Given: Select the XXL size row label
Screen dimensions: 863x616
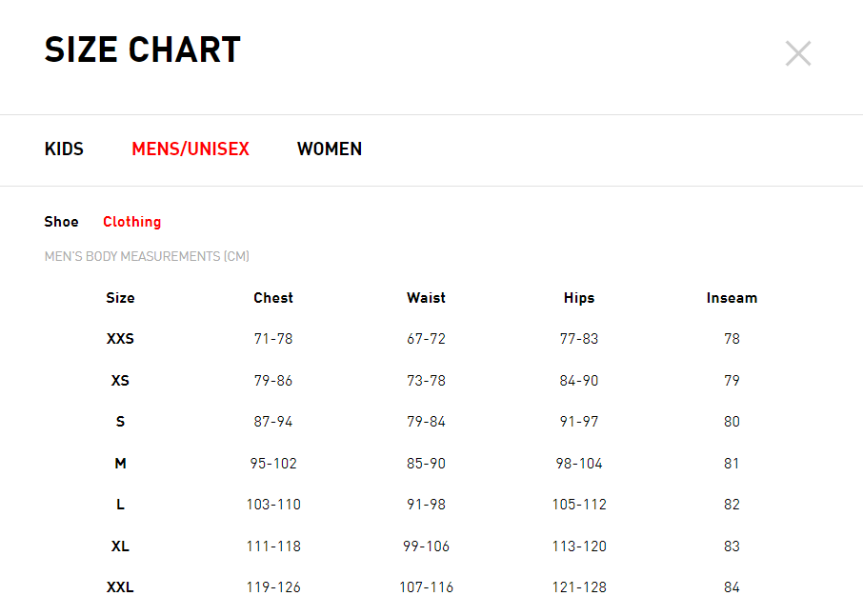Looking at the screenshot, I should [x=121, y=586].
